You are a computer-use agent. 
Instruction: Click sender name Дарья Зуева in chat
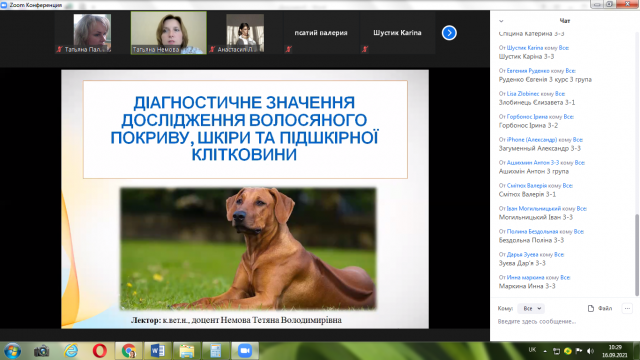[x=522, y=254]
